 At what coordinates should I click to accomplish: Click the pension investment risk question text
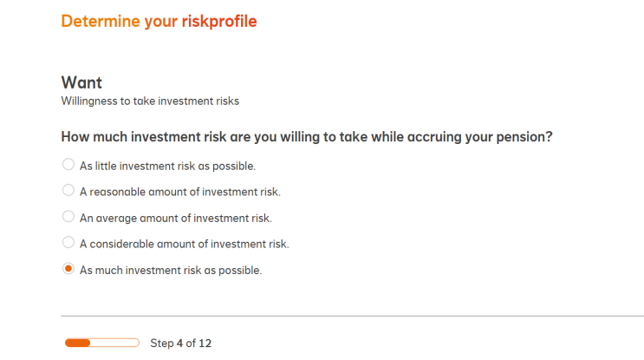pyautogui.click(x=307, y=137)
